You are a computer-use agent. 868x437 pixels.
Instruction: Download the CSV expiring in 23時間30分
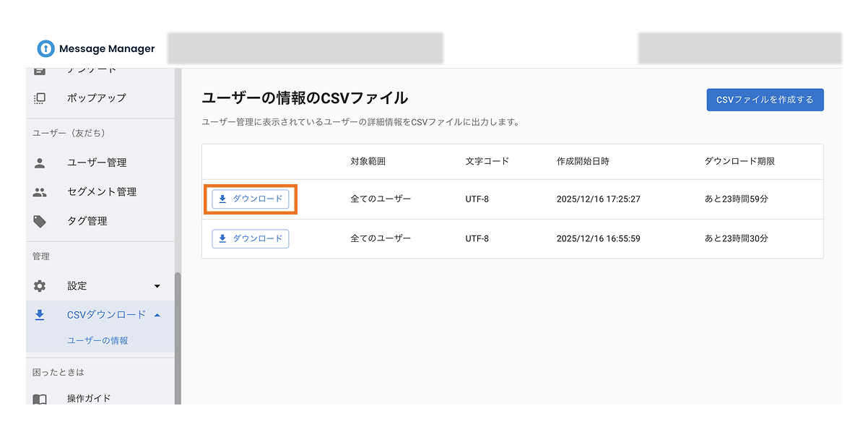click(x=249, y=238)
